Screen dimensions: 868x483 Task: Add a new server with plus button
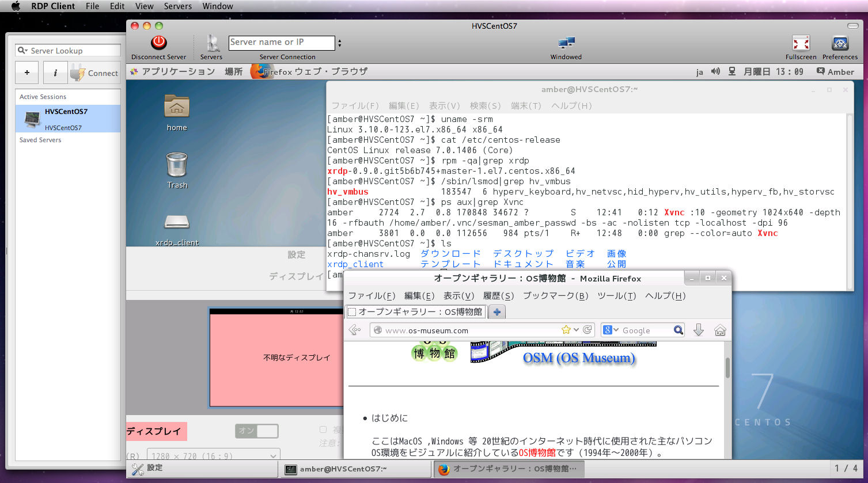pos(26,73)
